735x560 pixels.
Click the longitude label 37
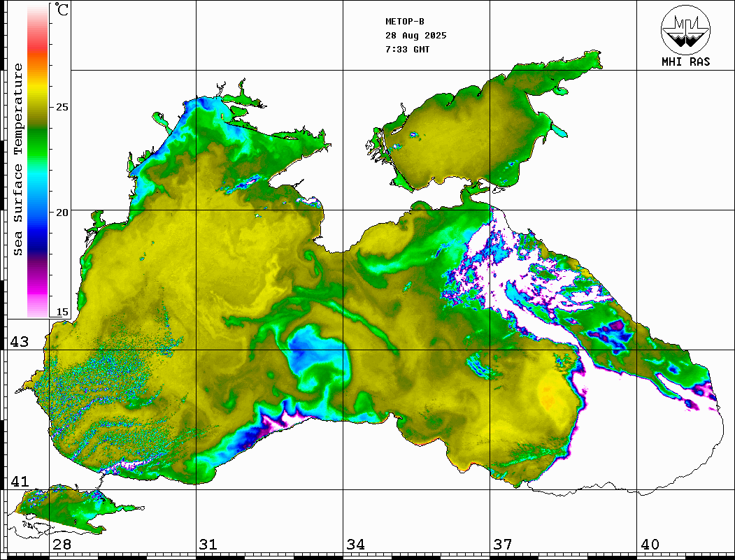(x=503, y=544)
